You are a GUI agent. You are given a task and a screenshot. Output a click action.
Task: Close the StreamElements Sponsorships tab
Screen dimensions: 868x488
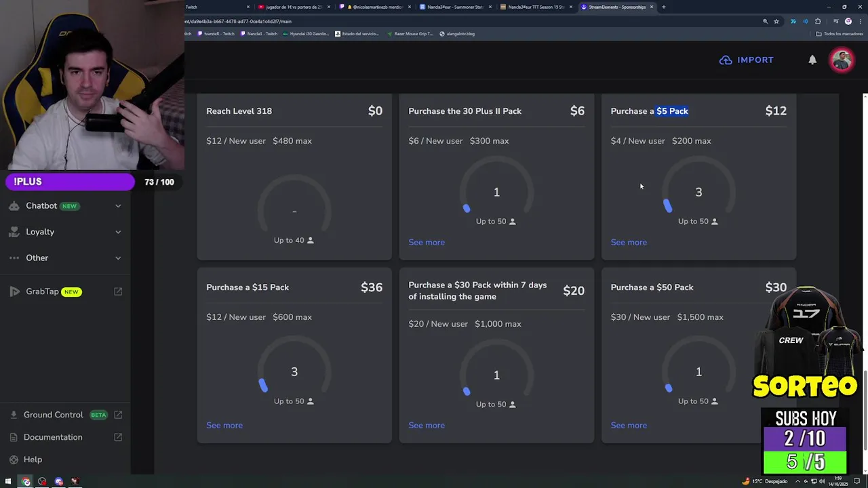tap(652, 7)
